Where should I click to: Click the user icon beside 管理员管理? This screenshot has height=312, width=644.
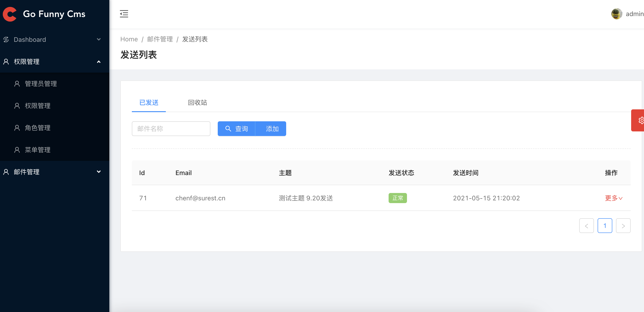click(x=17, y=84)
